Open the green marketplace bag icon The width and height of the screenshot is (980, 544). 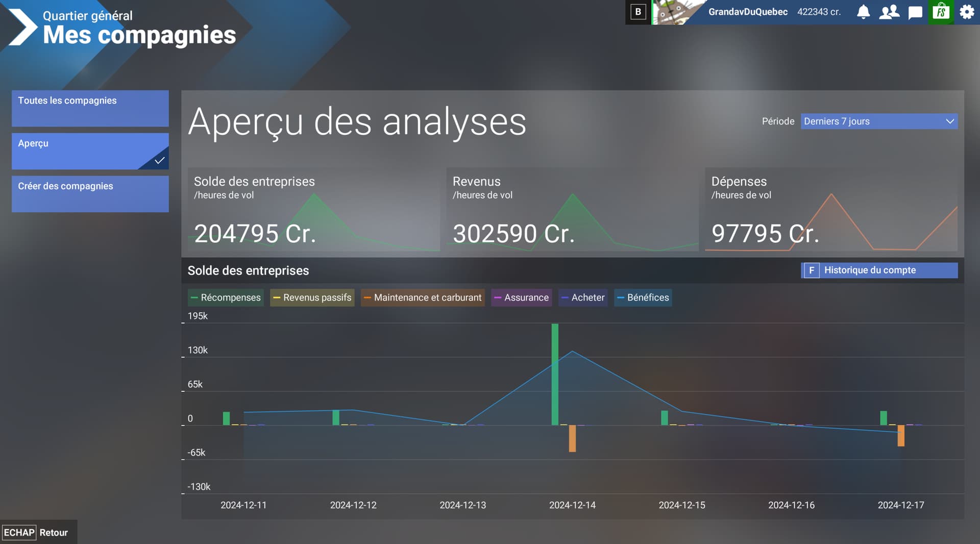pyautogui.click(x=941, y=12)
